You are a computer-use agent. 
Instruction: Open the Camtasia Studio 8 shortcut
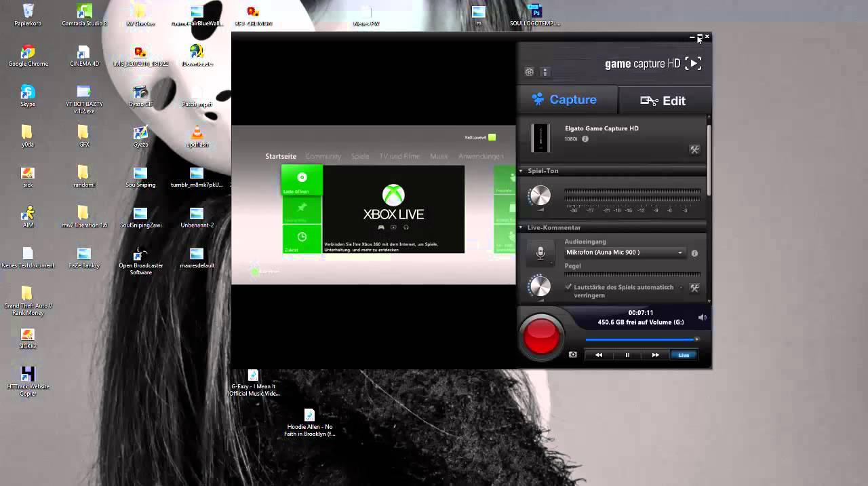[x=84, y=15]
